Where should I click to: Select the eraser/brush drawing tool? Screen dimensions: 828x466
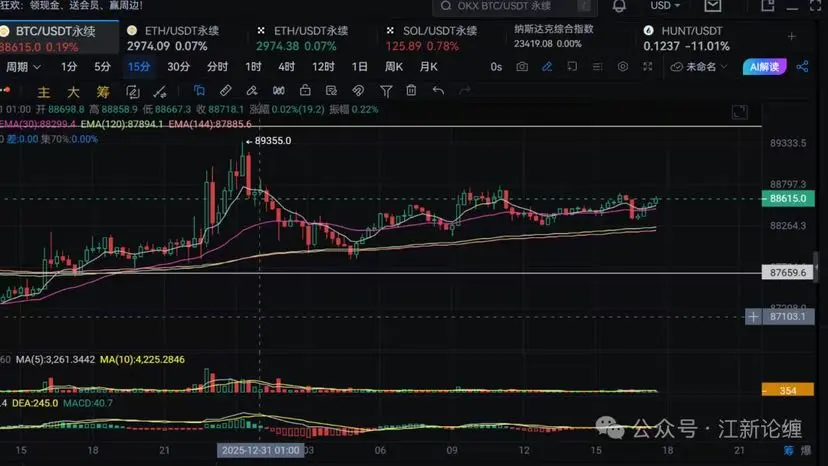[252, 90]
